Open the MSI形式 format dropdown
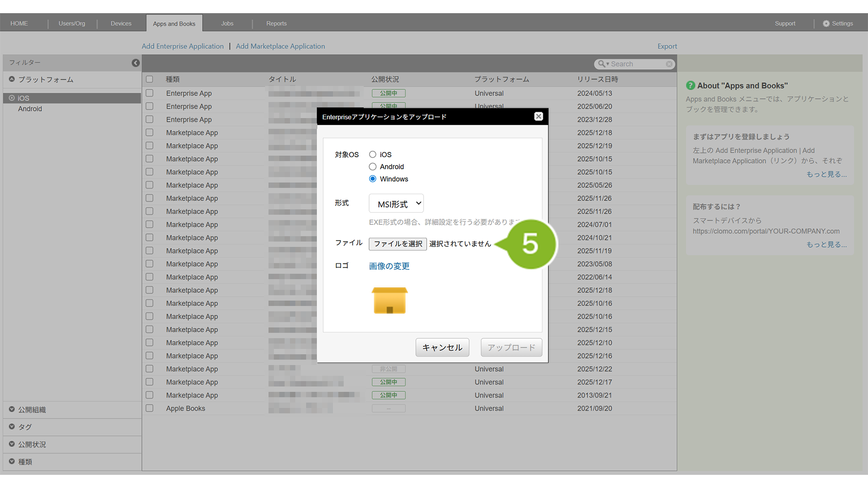Viewport: 868px width, 488px height. coord(396,203)
